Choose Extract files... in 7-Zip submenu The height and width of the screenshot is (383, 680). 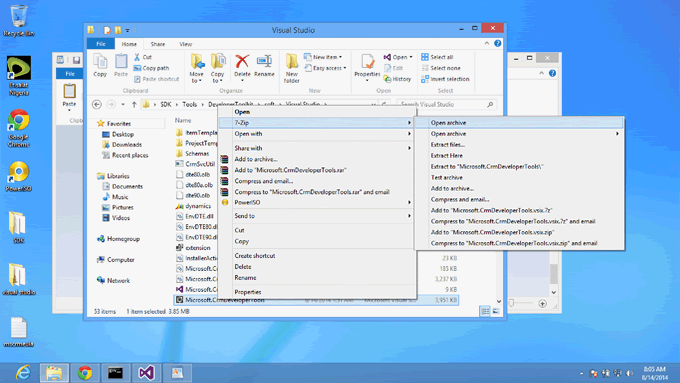520,144
